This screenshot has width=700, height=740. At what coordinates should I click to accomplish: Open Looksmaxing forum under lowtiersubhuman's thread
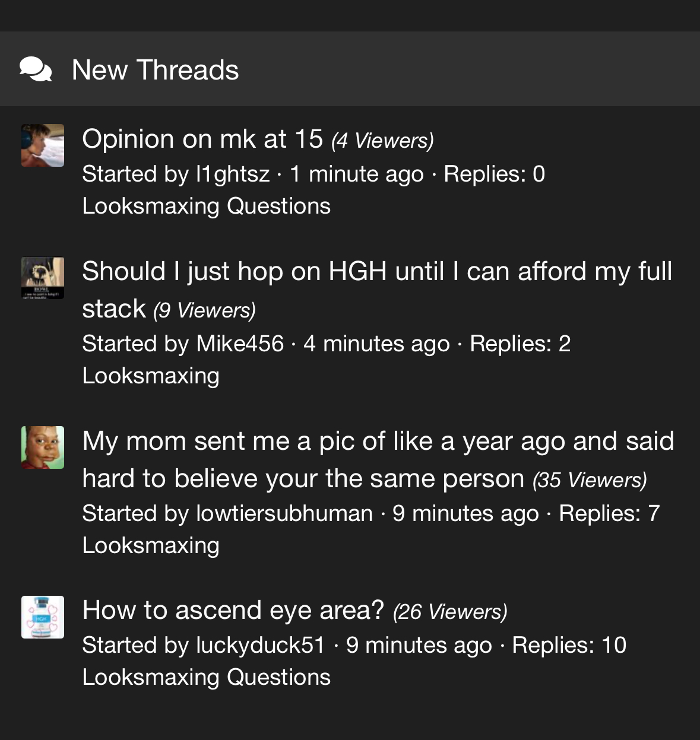coord(151,545)
